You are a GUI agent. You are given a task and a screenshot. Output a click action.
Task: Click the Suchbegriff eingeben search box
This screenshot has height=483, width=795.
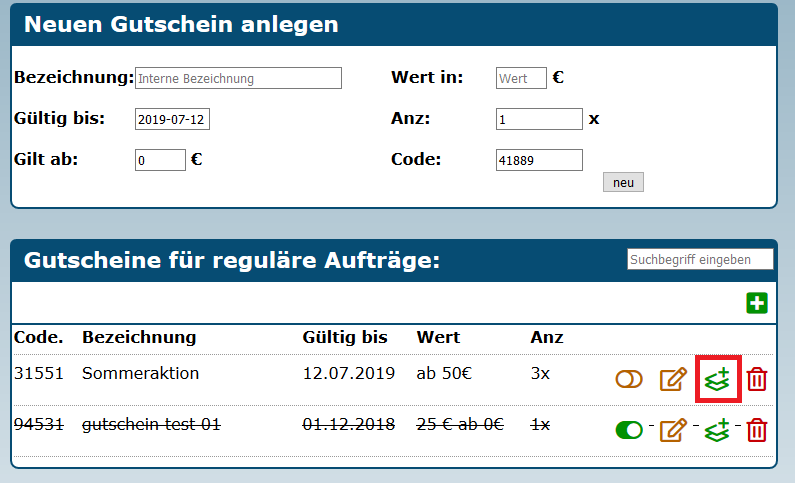point(700,260)
